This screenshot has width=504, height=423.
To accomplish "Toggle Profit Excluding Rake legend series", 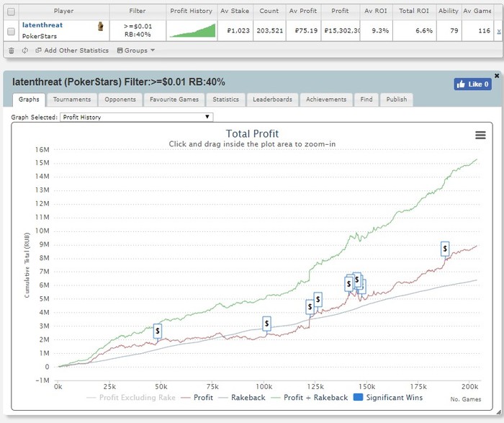I will (x=131, y=398).
